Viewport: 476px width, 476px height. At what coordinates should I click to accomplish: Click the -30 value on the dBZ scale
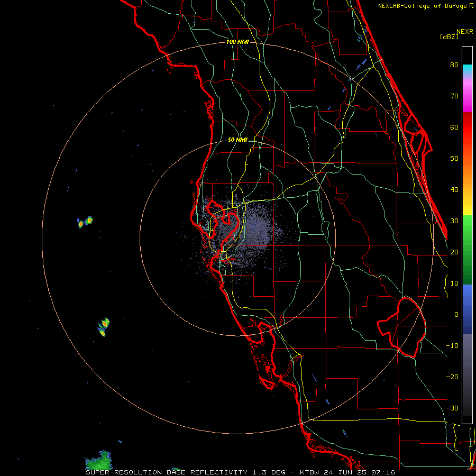click(452, 408)
